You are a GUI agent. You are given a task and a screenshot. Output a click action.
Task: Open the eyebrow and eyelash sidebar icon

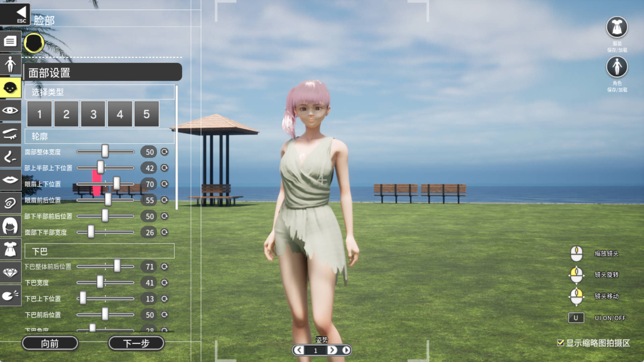(x=10, y=134)
